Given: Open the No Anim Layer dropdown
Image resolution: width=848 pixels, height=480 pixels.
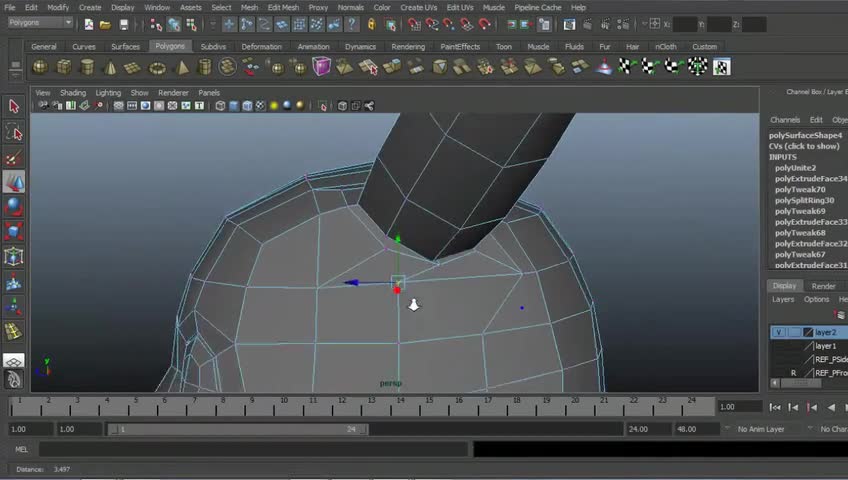Looking at the screenshot, I should (x=762, y=429).
